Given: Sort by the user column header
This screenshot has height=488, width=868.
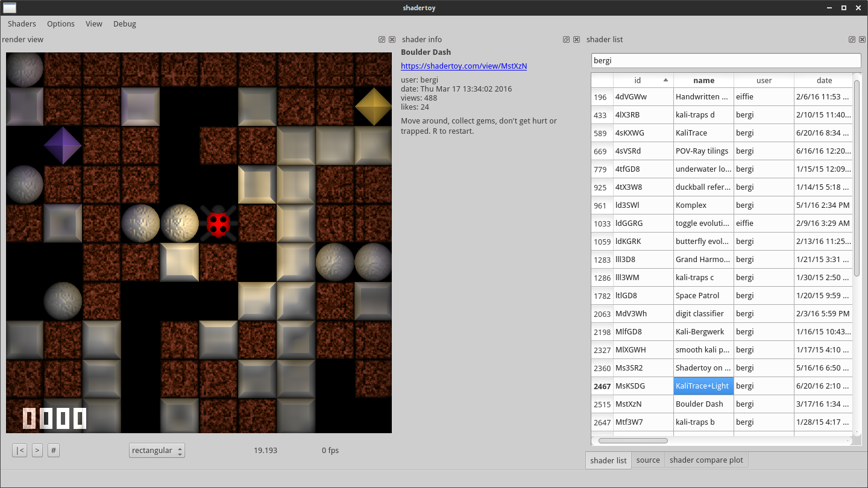Looking at the screenshot, I should click(x=764, y=80).
